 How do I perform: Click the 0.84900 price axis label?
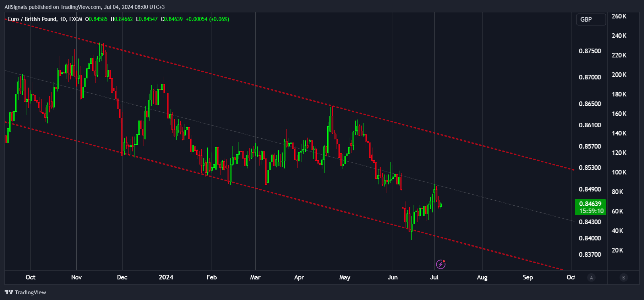tap(590, 189)
